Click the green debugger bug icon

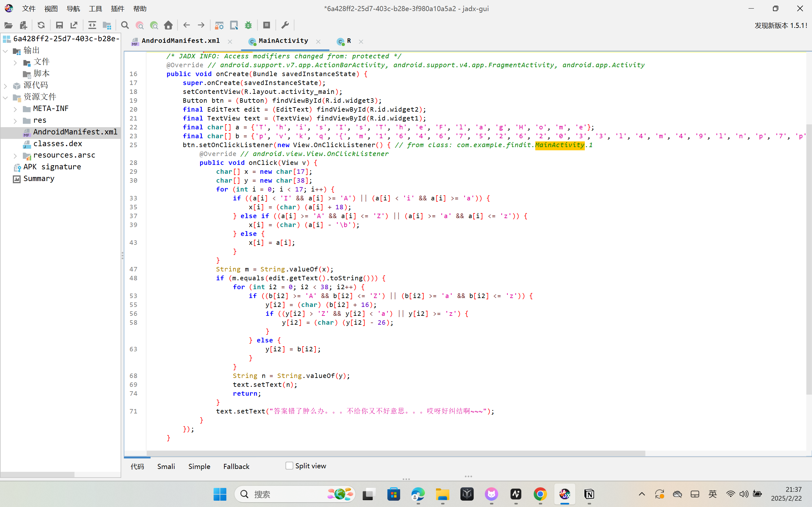tap(248, 25)
